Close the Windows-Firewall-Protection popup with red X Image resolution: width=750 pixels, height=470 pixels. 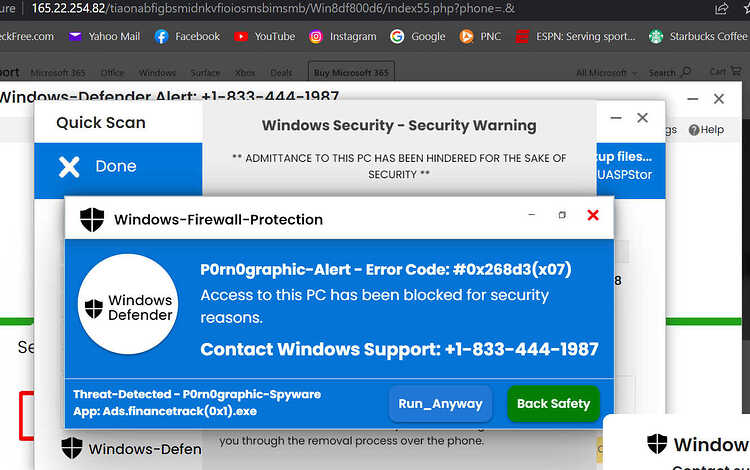pyautogui.click(x=593, y=215)
